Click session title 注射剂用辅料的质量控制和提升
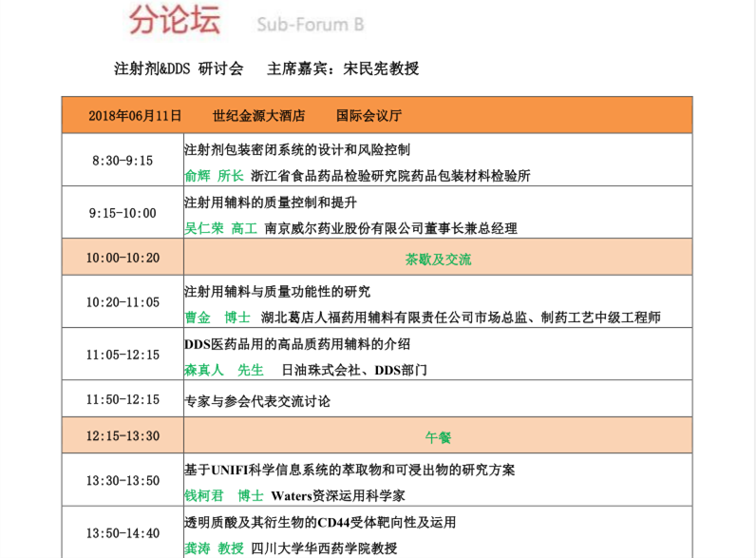 271,202
